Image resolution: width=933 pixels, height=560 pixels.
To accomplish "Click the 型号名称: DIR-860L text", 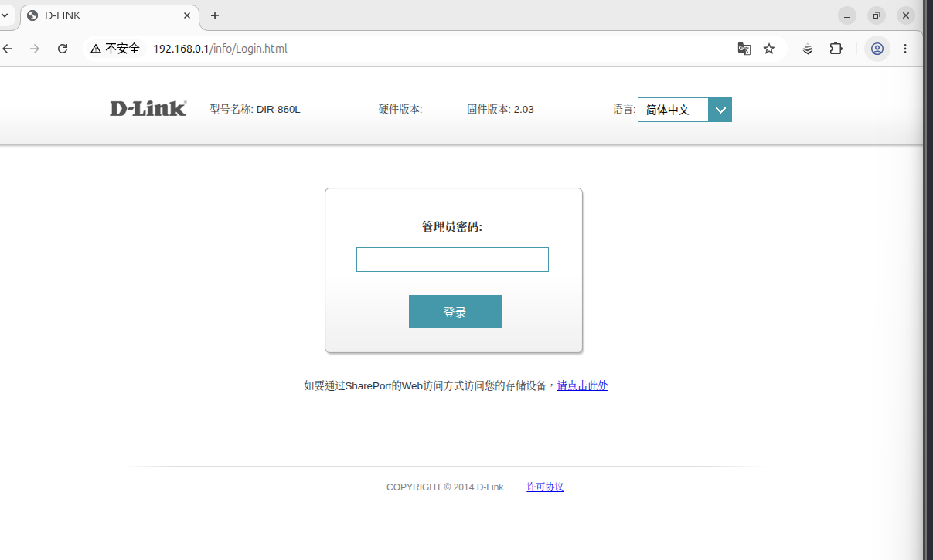I will [255, 110].
